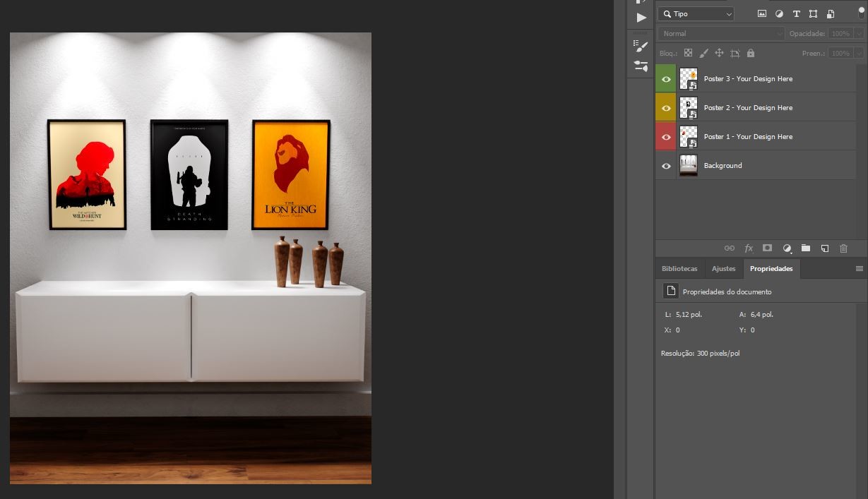Filter layers by adjustment layers icon
The image size is (868, 499).
coord(779,13)
